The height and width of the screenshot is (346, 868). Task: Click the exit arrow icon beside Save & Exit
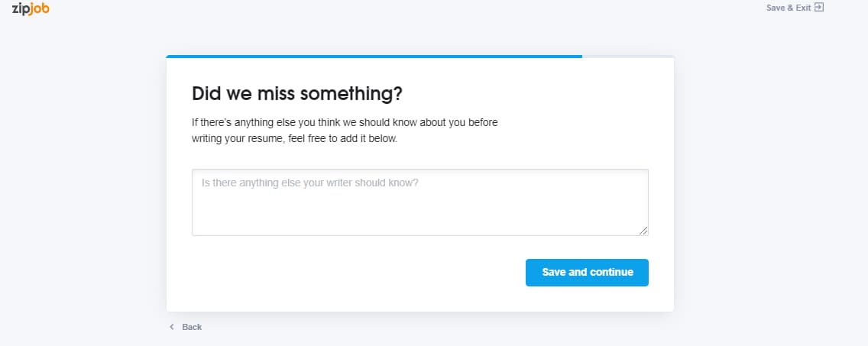[x=819, y=8]
